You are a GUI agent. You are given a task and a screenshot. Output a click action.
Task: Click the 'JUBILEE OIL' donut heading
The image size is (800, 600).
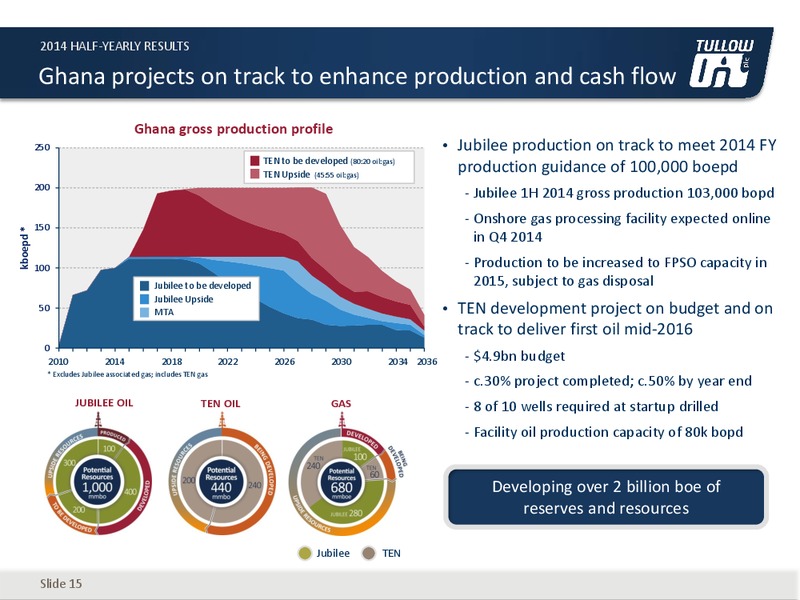[104, 403]
